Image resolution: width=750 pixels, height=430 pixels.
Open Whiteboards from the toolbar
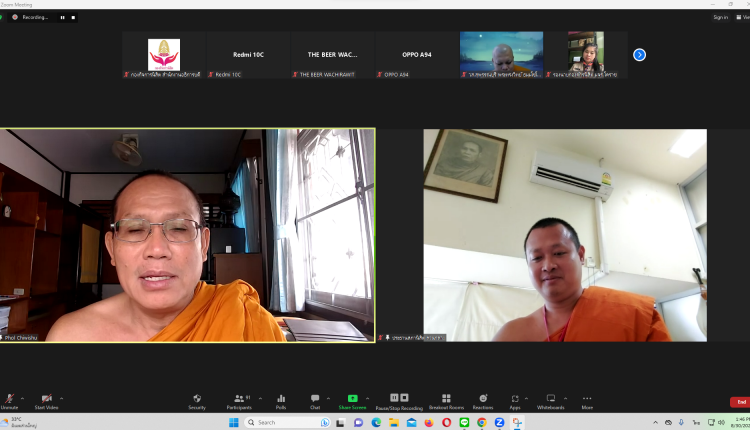pos(550,400)
